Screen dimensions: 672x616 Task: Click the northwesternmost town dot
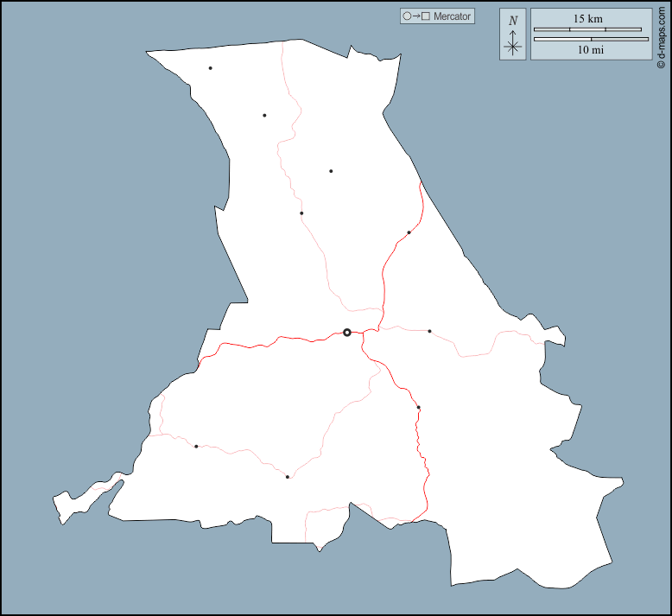pyautogui.click(x=210, y=68)
